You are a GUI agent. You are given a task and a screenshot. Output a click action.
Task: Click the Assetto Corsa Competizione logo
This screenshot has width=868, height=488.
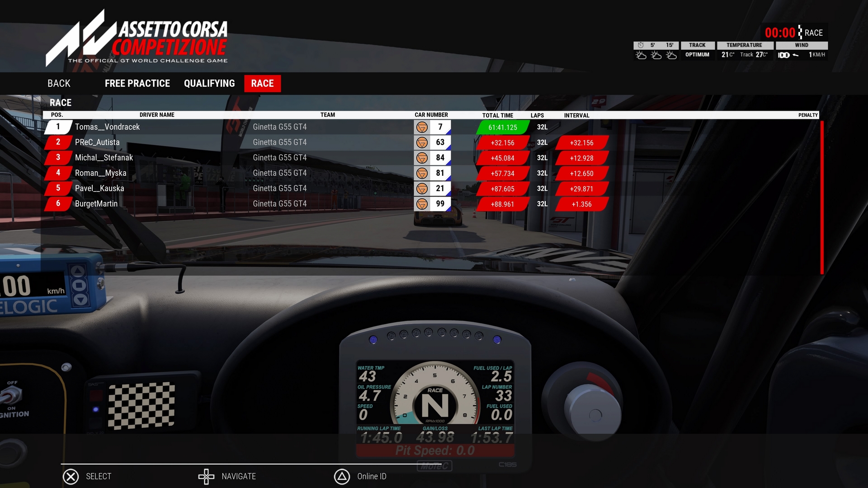click(x=137, y=38)
